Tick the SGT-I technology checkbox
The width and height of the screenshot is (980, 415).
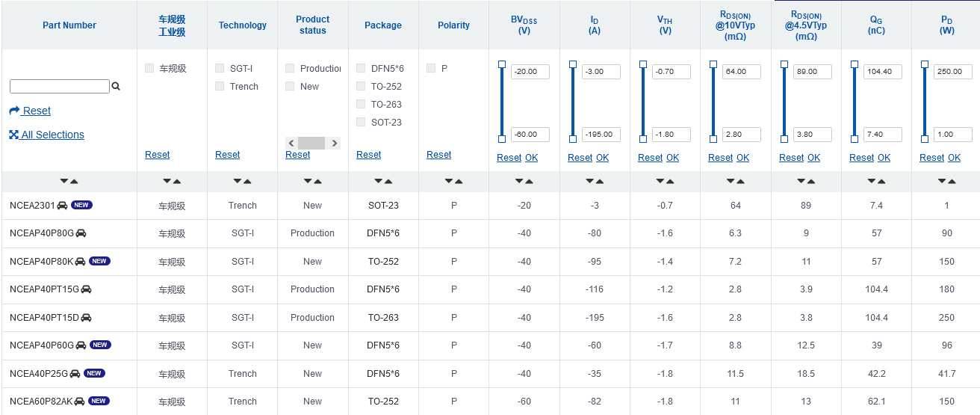[220, 68]
